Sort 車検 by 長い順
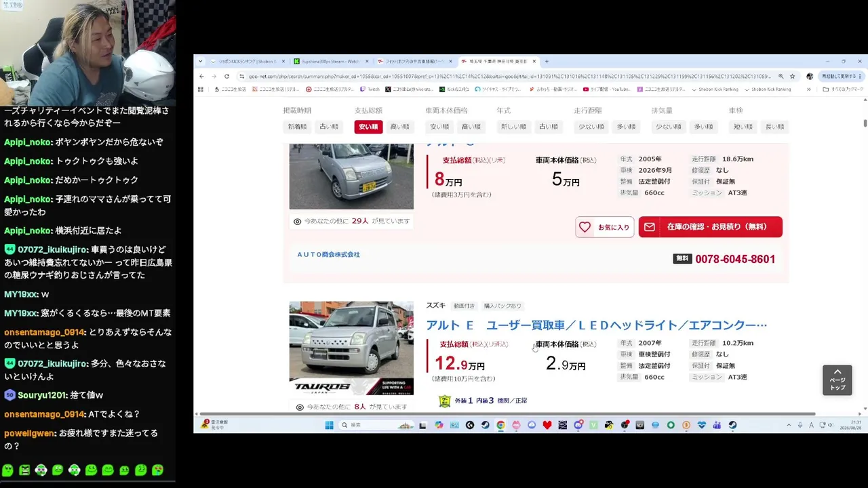This screenshot has height=488, width=868. 774,127
